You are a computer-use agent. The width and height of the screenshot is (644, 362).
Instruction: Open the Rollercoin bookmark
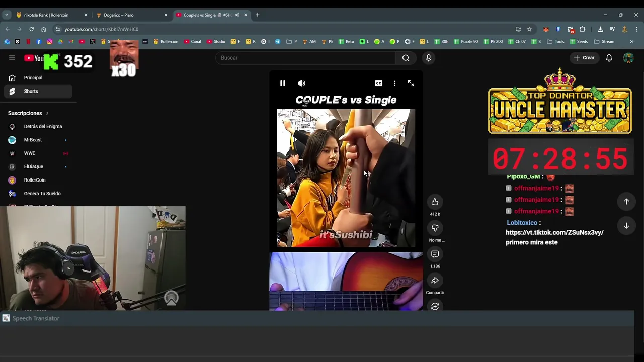tap(166, 42)
